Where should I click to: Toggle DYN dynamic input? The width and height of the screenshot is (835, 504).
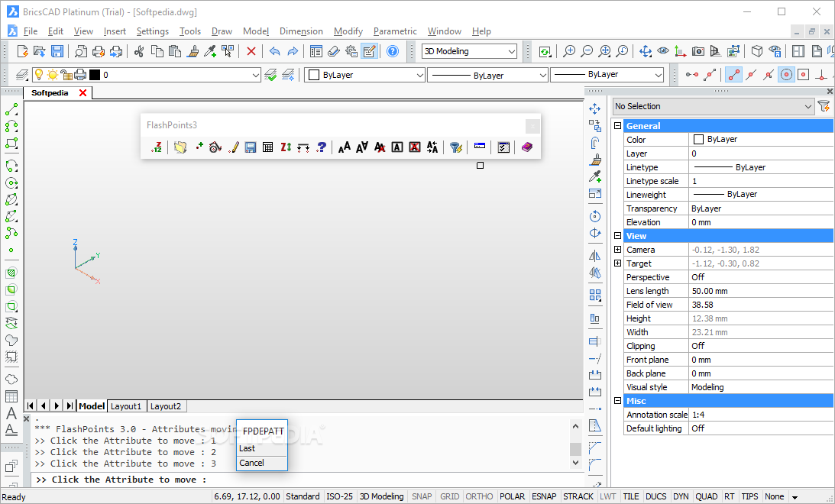[681, 496]
